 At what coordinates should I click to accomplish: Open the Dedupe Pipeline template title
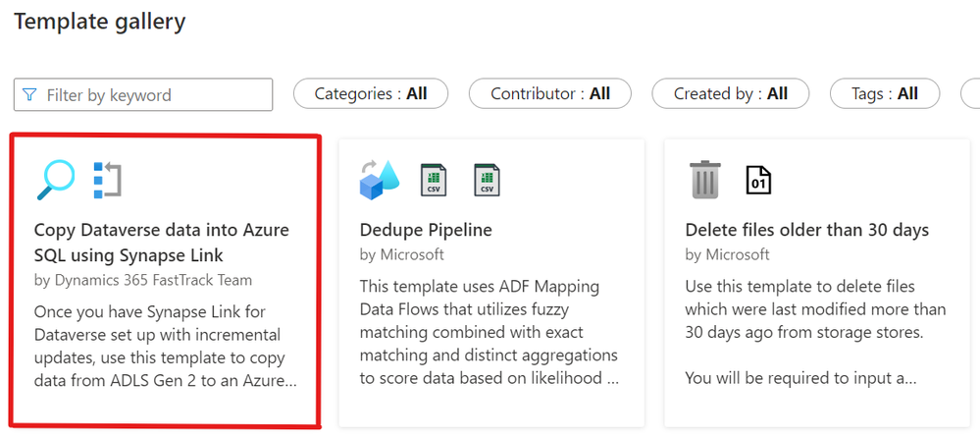(x=426, y=230)
